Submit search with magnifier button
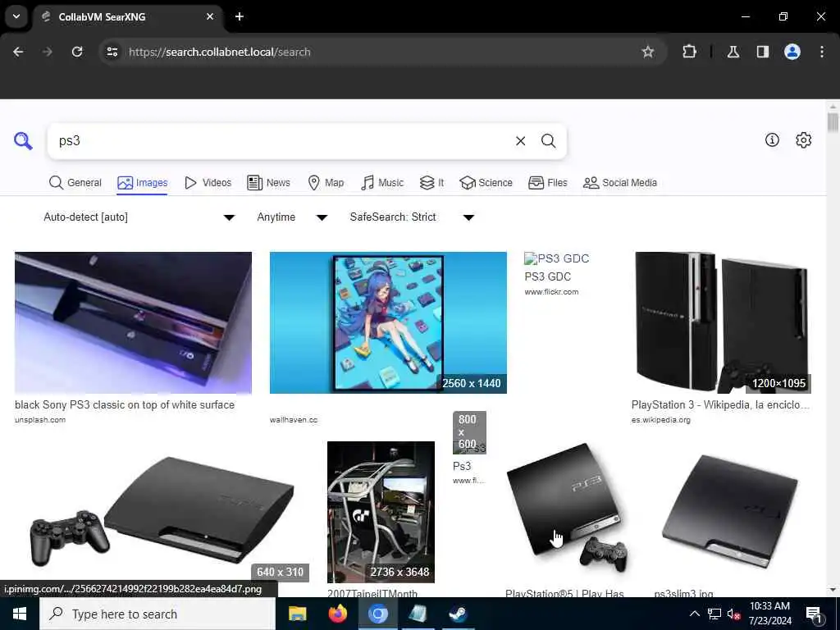Screen dimensions: 840x630 (548, 141)
